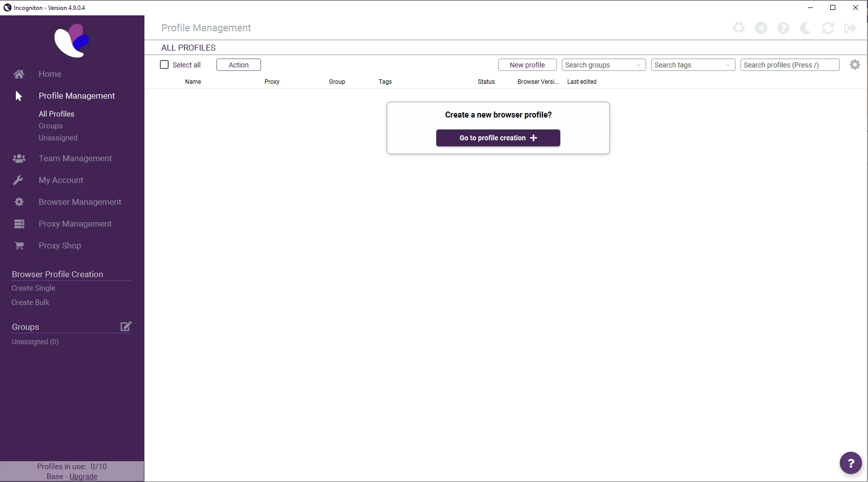868x482 pixels.
Task: Select Groups submenu under Profile Management
Action: point(51,126)
